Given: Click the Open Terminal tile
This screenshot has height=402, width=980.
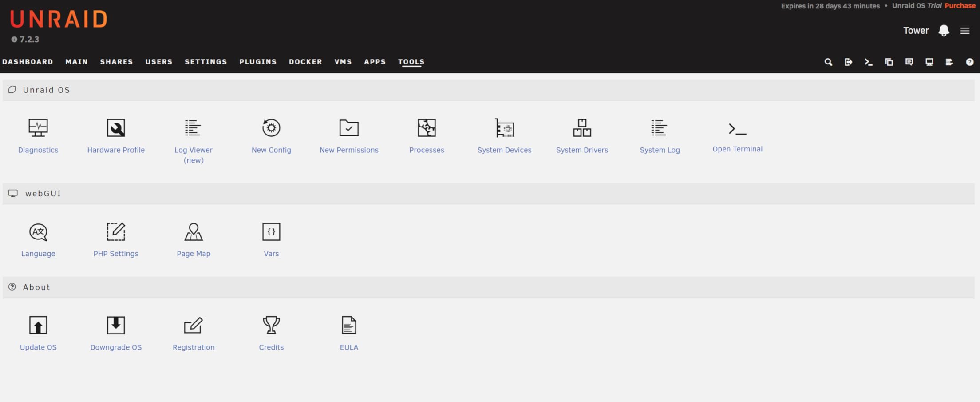Looking at the screenshot, I should (x=737, y=137).
